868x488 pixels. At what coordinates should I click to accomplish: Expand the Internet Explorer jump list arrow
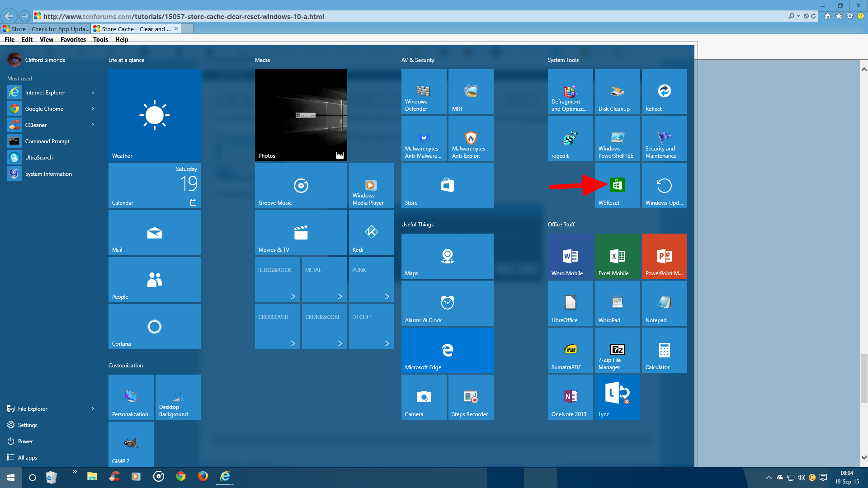point(93,92)
